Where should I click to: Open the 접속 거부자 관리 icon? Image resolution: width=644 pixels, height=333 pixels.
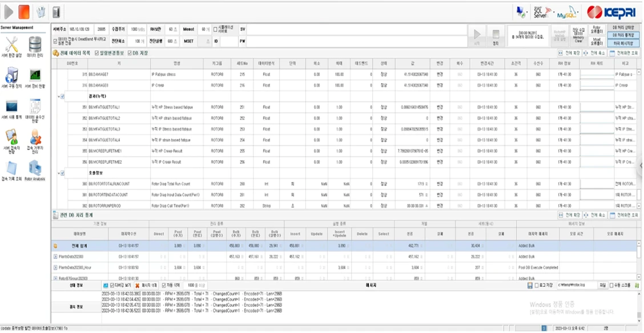click(x=35, y=137)
